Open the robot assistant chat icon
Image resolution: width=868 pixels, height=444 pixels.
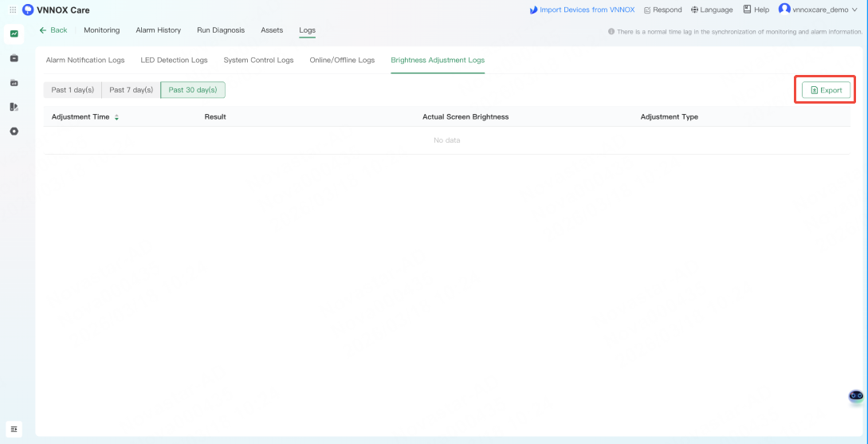tap(855, 395)
